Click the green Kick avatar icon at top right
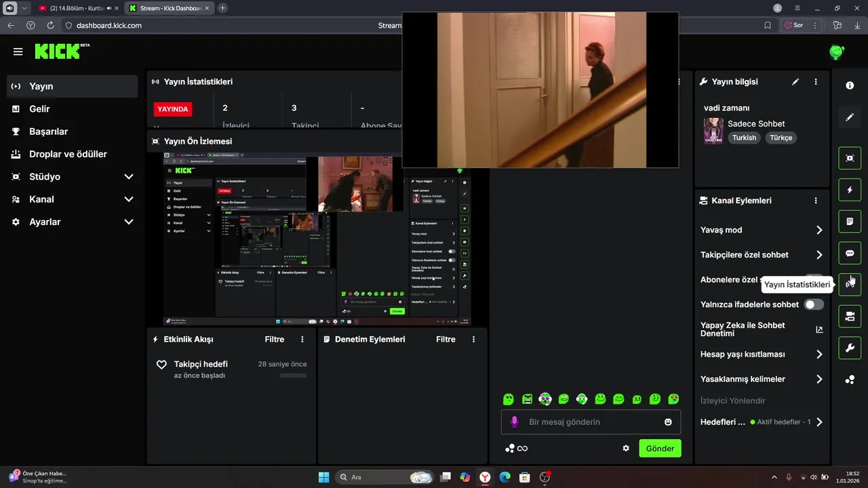 coord(837,52)
